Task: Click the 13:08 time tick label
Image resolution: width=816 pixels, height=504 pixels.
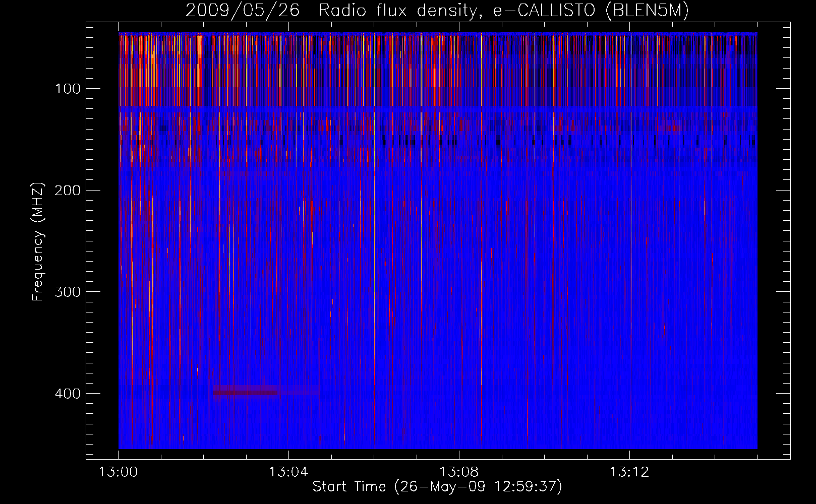Action: (459, 472)
